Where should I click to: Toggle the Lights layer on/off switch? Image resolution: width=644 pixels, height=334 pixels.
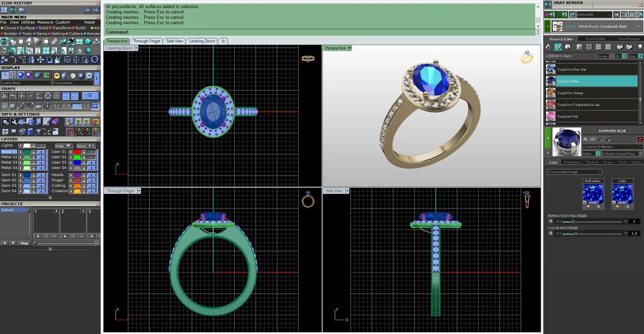point(41,145)
